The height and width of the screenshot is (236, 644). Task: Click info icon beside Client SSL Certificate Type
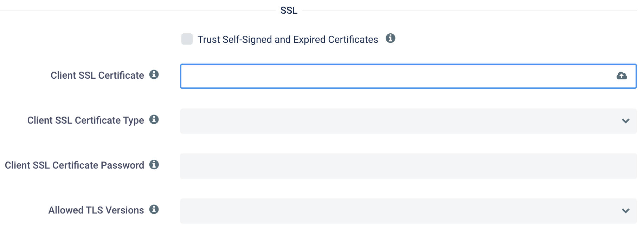(154, 119)
